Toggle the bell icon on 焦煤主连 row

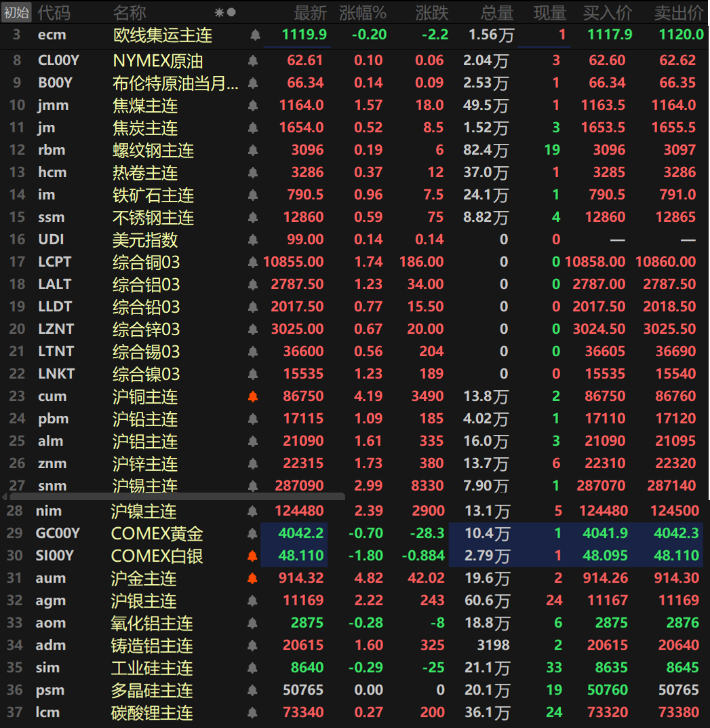(253, 105)
